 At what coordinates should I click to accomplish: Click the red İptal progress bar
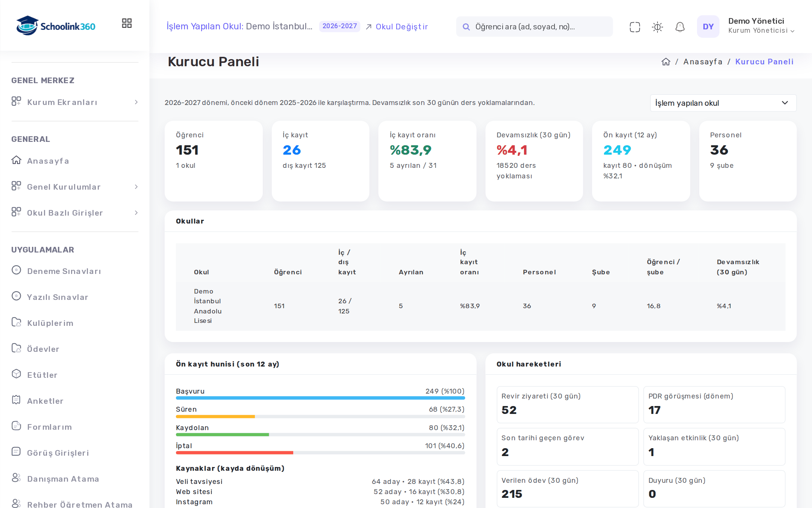tap(235, 453)
